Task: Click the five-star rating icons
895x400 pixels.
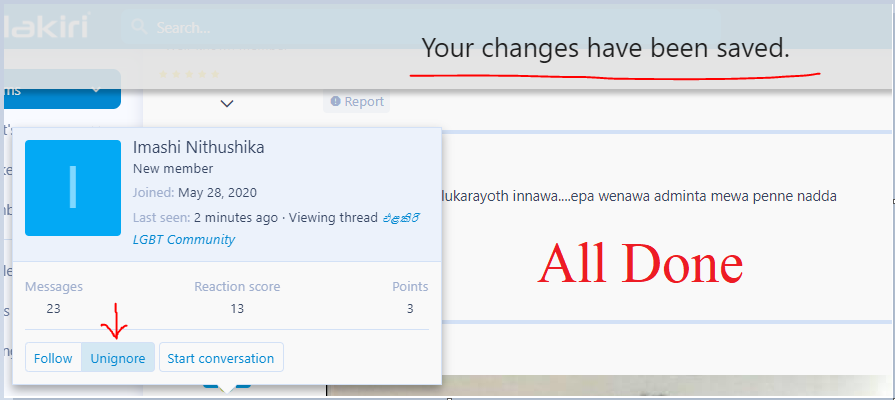Action: (x=189, y=74)
